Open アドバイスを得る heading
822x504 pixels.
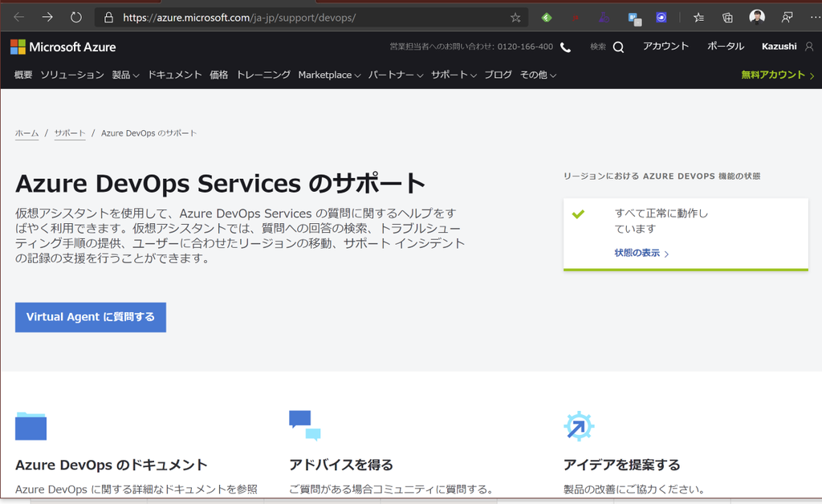[340, 465]
